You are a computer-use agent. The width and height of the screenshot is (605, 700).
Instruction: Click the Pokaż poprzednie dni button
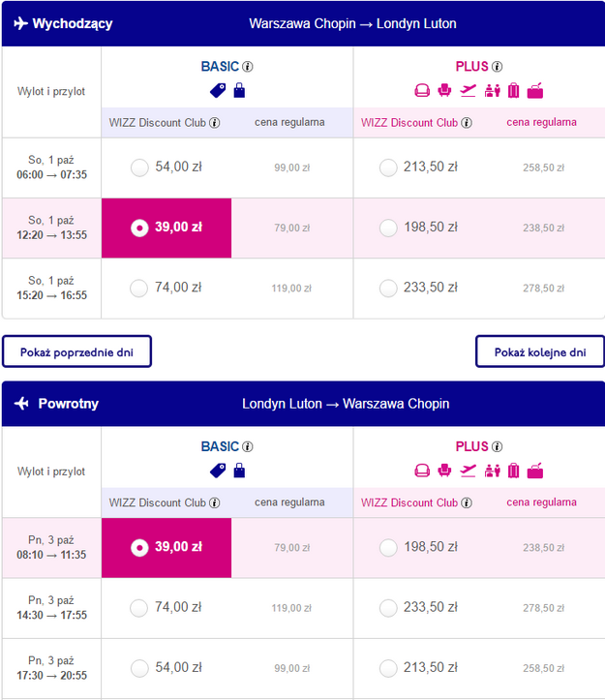76,351
